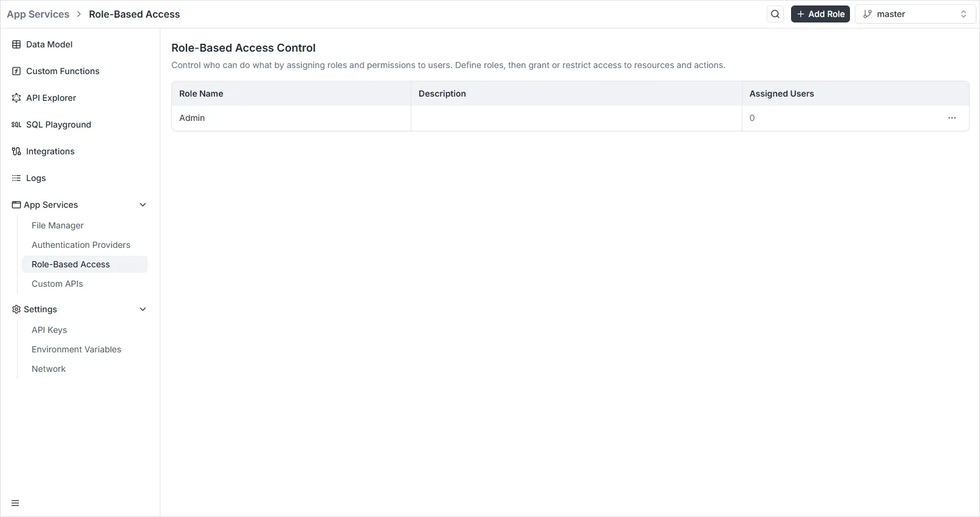Image resolution: width=980 pixels, height=517 pixels.
Task: Click the Integrations icon in sidebar
Action: coord(16,151)
